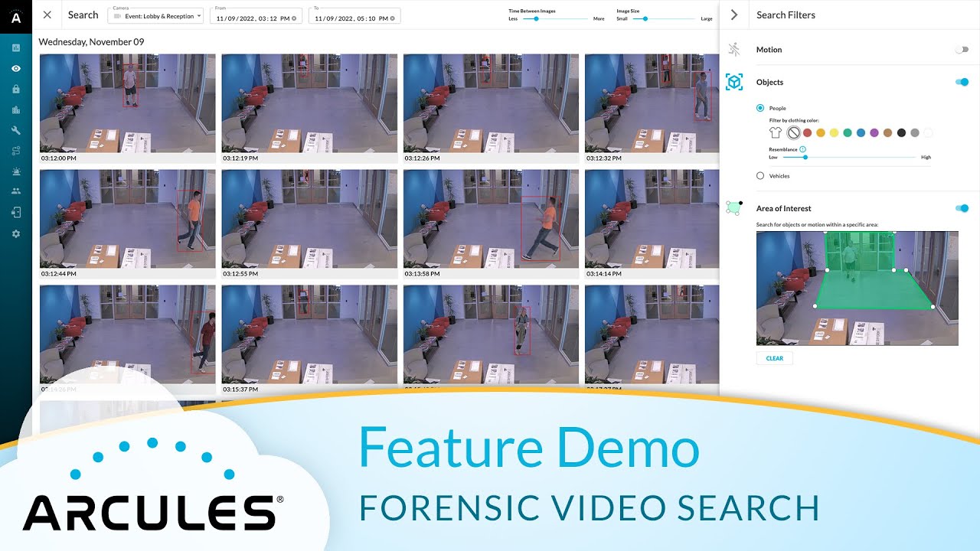Image resolution: width=980 pixels, height=551 pixels.
Task: Click the Resemblance info icon
Action: pos(802,149)
